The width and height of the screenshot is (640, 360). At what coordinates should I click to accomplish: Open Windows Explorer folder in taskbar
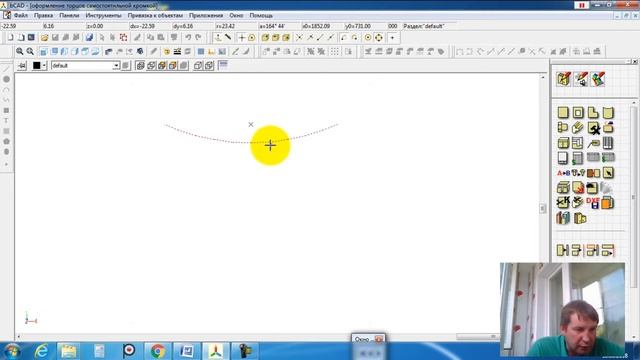click(x=69, y=351)
